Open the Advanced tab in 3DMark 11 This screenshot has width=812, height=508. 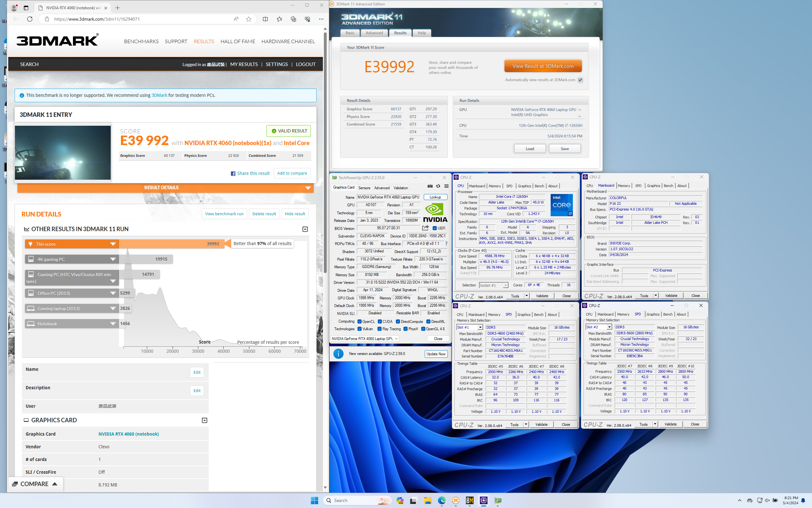pos(374,33)
